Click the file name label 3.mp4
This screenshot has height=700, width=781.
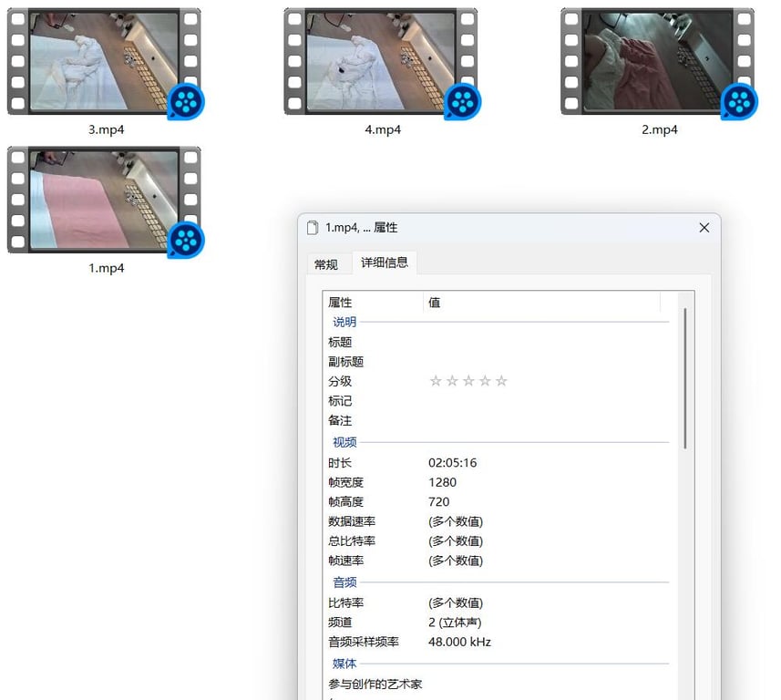[106, 129]
